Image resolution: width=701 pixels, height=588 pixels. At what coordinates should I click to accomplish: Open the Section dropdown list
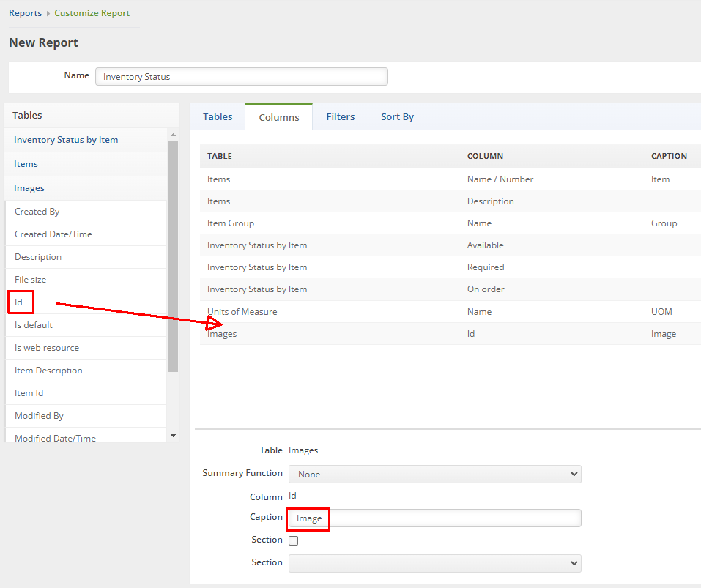[434, 562]
